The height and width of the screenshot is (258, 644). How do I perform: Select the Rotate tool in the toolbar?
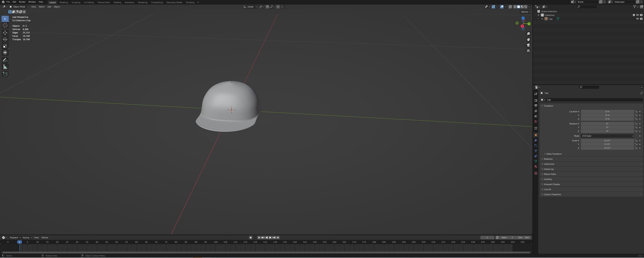coord(5,39)
